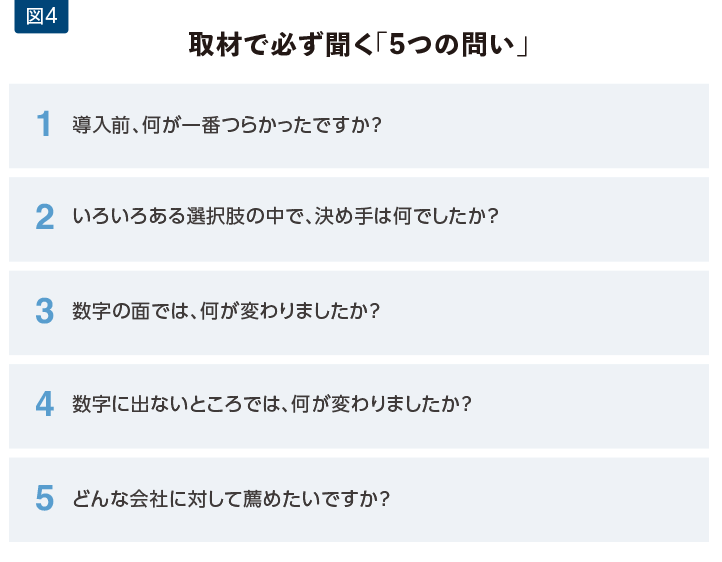Click the word 選択肢 in question two

click(x=215, y=216)
